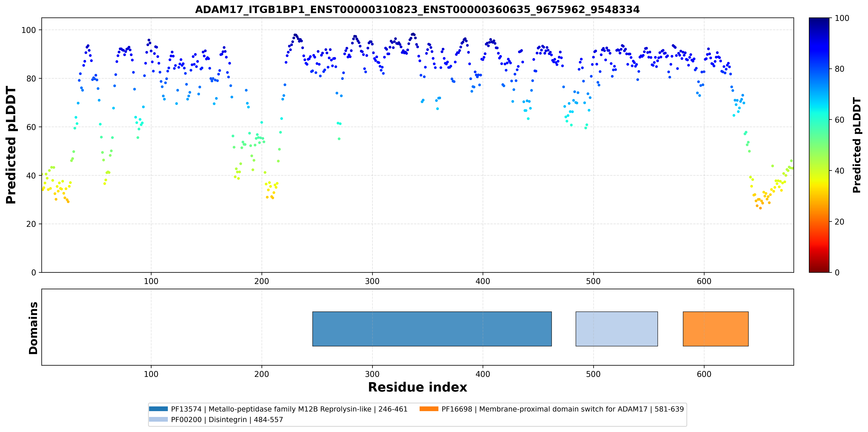Click the pLDDT colorbar gradient

click(x=819, y=145)
